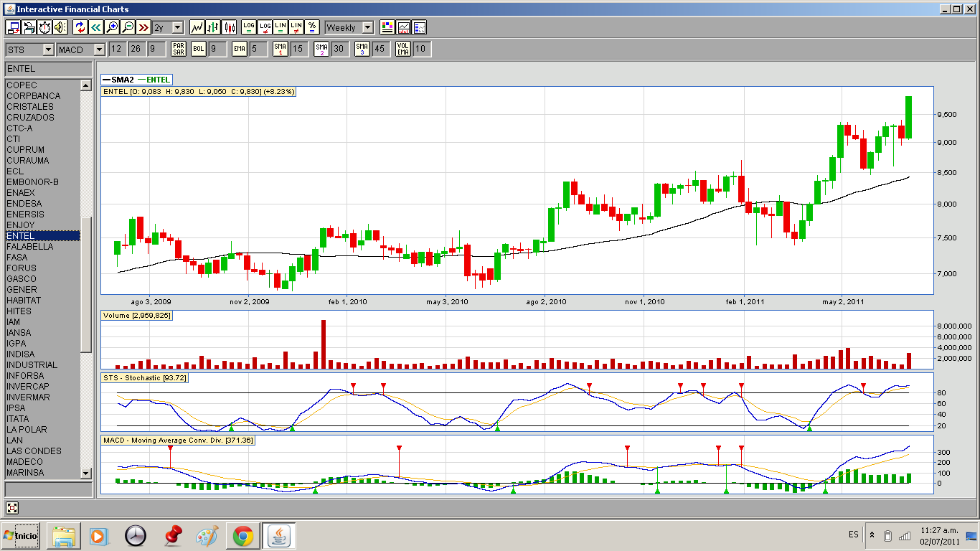The height and width of the screenshot is (551, 980).
Task: Click the VOL EMA button
Action: tap(403, 49)
